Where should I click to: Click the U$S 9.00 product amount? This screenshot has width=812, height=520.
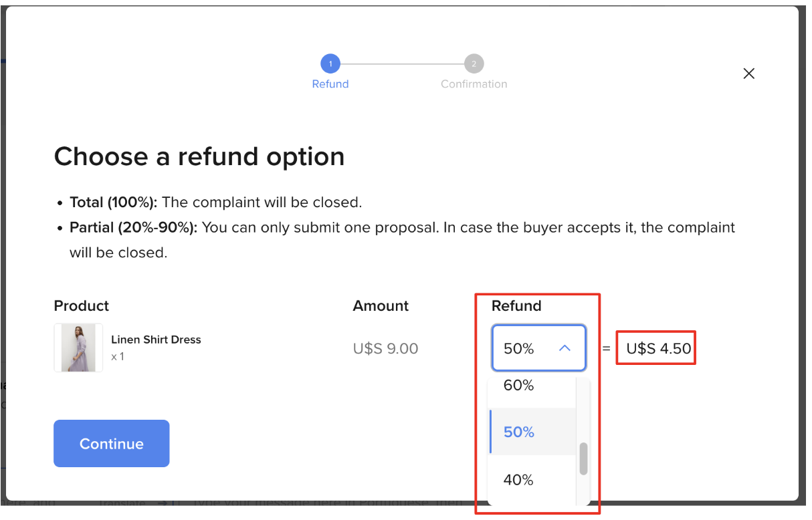pos(385,348)
